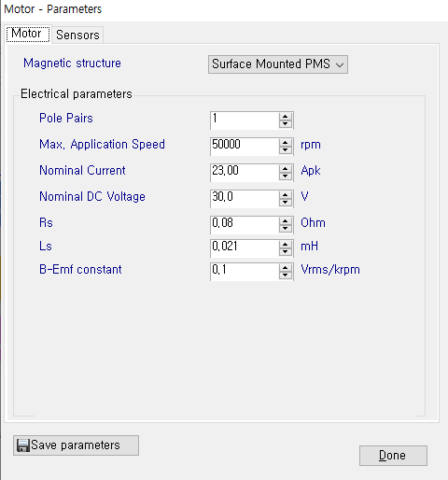Screen dimensions: 448x480
Task: Increase B-Emf constant with up arrow
Action: pyautogui.click(x=286, y=268)
